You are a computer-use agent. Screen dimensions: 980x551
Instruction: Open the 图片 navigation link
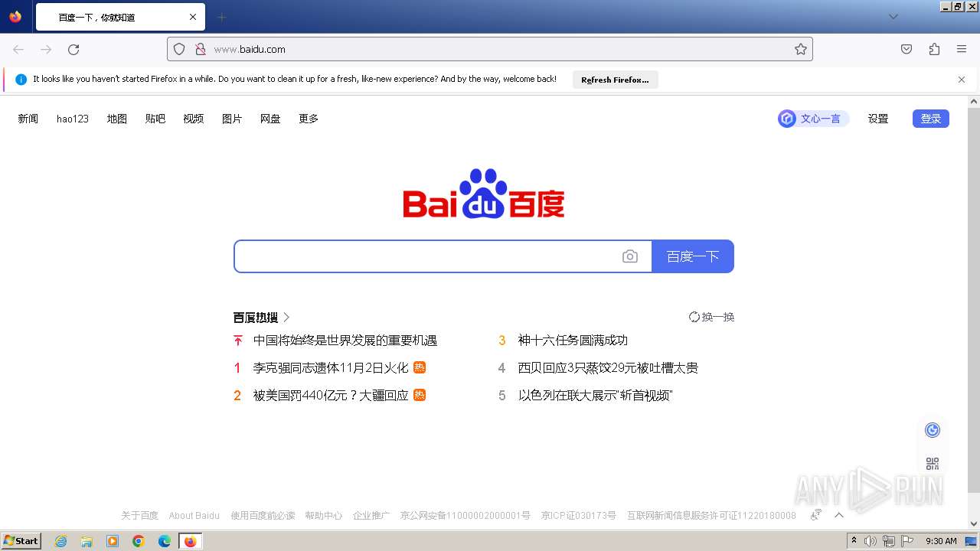tap(232, 119)
